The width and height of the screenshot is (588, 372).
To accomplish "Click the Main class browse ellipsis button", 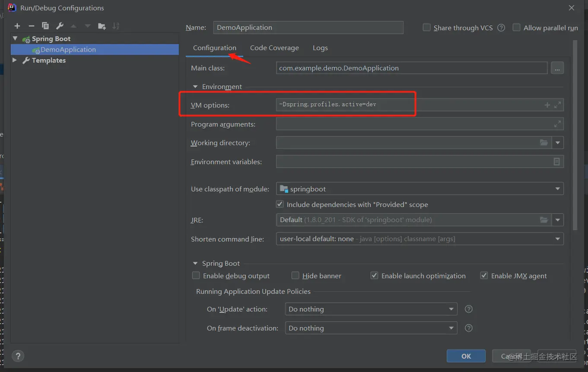I will coord(557,68).
